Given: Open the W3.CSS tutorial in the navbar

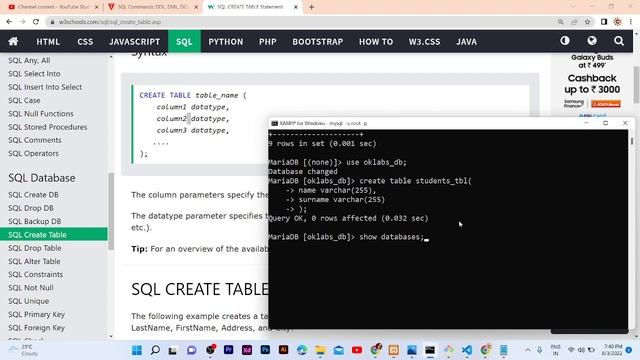Looking at the screenshot, I should point(424,42).
